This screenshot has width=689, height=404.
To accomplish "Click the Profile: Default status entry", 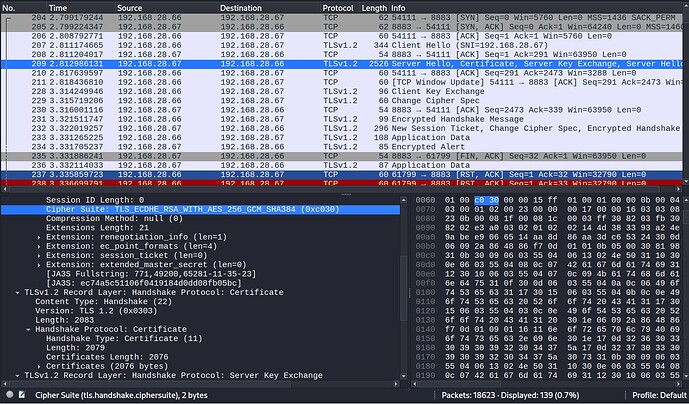I will [x=659, y=395].
